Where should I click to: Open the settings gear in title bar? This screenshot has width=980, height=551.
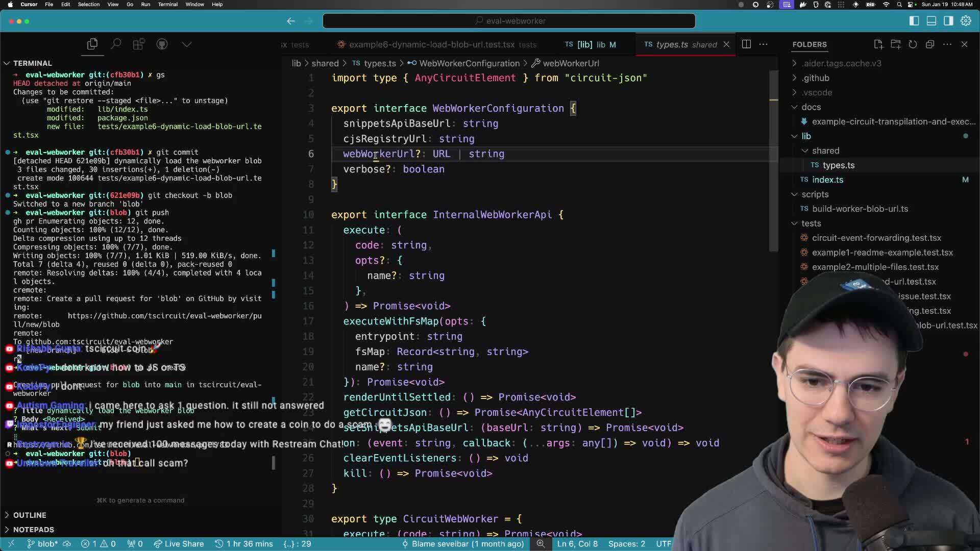(x=966, y=21)
